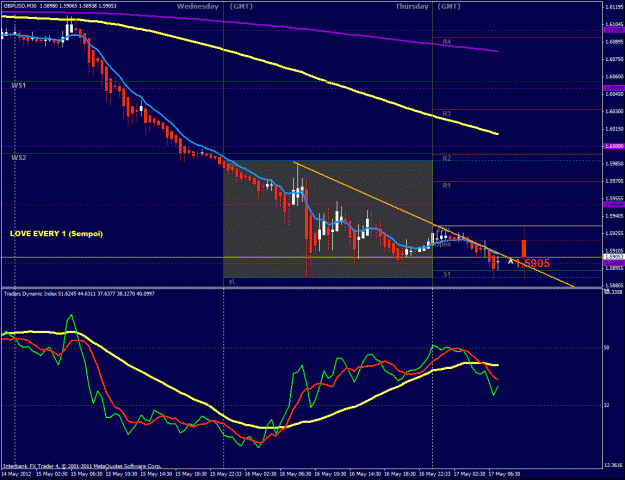Screen dimensions: 625x480
Task: Click the purple 1.60000 price level tag
Action: coord(614,146)
